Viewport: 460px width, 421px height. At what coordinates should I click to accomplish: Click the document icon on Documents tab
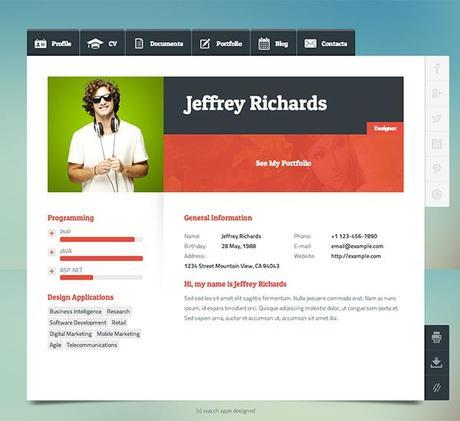[x=139, y=43]
